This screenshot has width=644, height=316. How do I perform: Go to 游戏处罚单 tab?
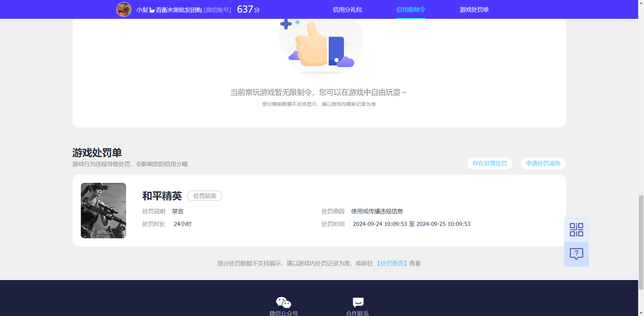tap(474, 10)
